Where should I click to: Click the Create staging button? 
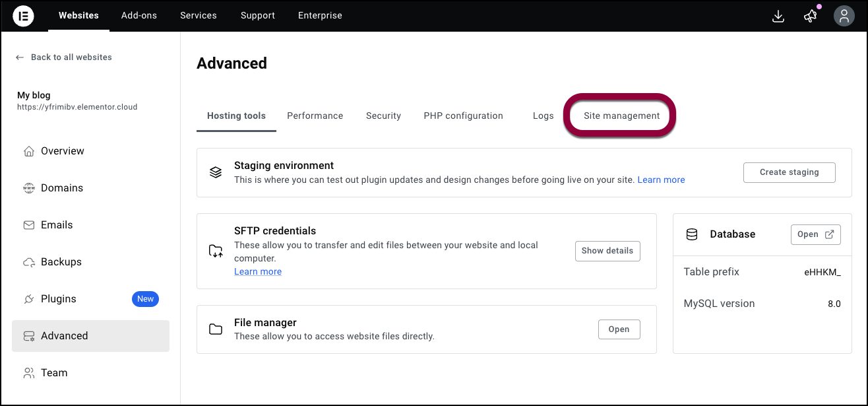point(790,172)
